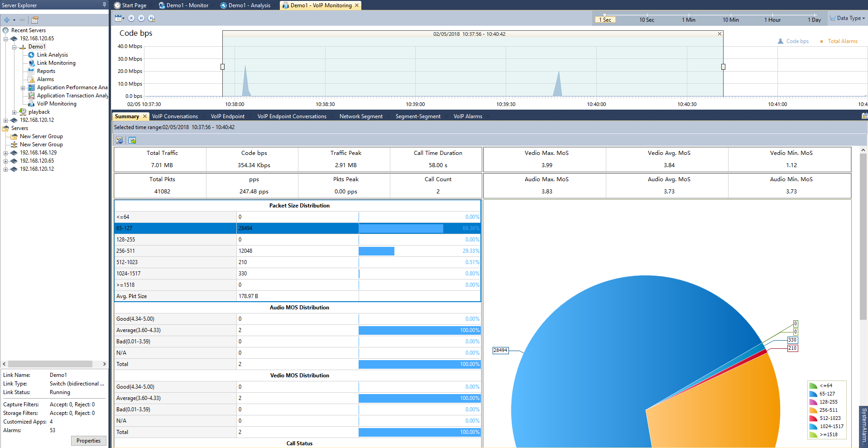Collapse the Demo1 link node

point(14,47)
